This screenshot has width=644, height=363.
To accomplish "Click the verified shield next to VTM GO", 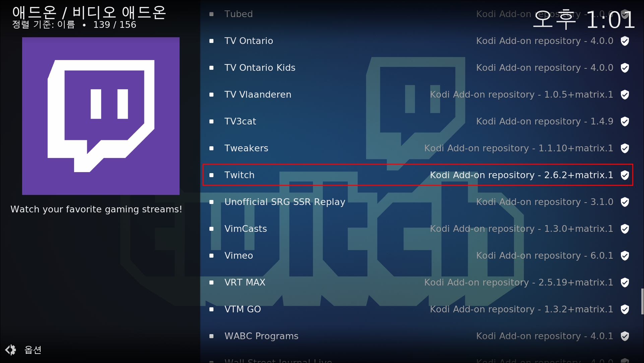I will pyautogui.click(x=625, y=309).
